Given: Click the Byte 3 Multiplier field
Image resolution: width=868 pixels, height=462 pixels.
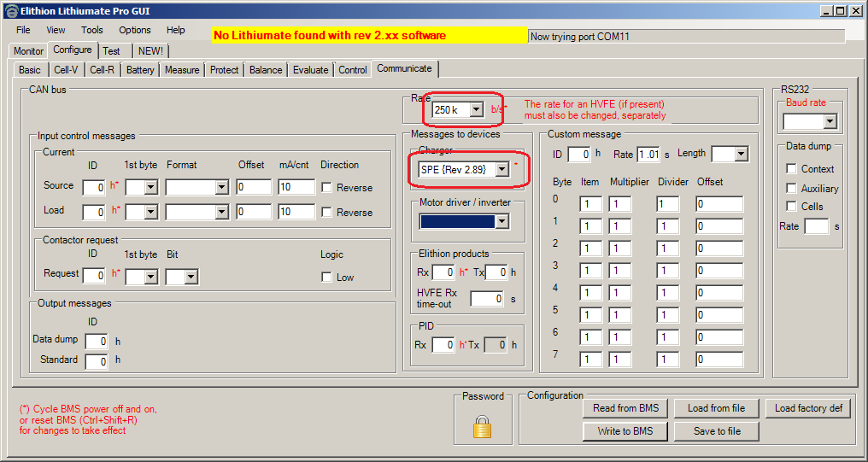Looking at the screenshot, I should coord(620,271).
